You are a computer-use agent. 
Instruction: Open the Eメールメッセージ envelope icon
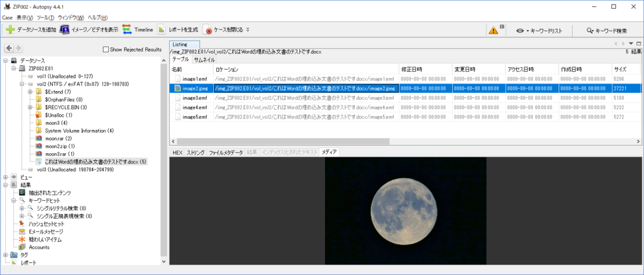(23, 232)
